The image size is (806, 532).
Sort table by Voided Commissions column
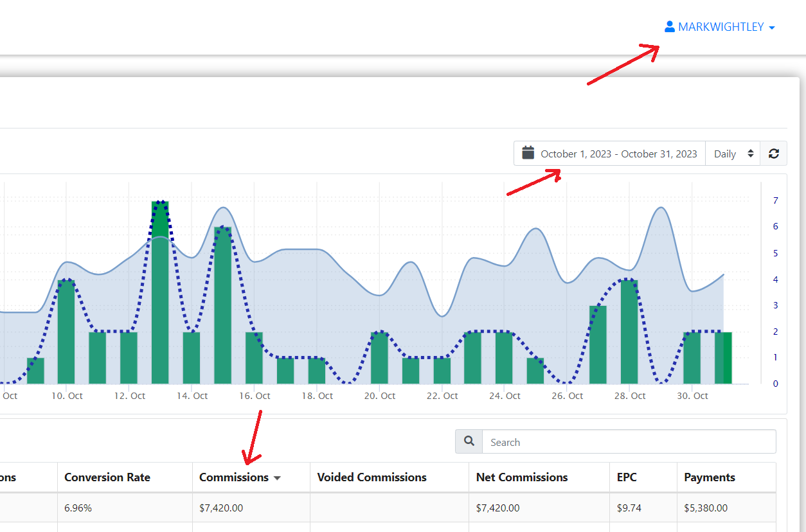(x=372, y=477)
